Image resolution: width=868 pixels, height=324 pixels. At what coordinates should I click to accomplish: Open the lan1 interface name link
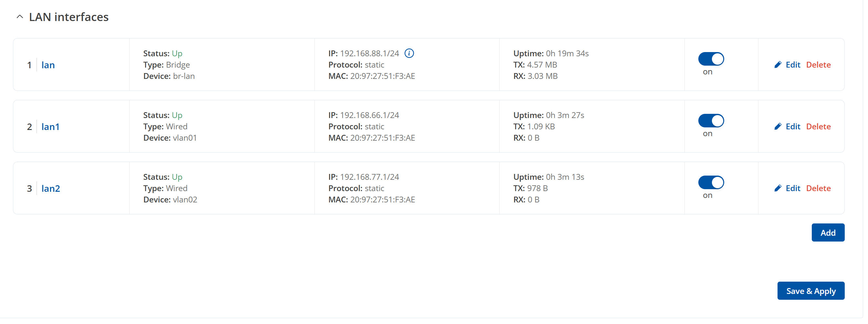50,126
